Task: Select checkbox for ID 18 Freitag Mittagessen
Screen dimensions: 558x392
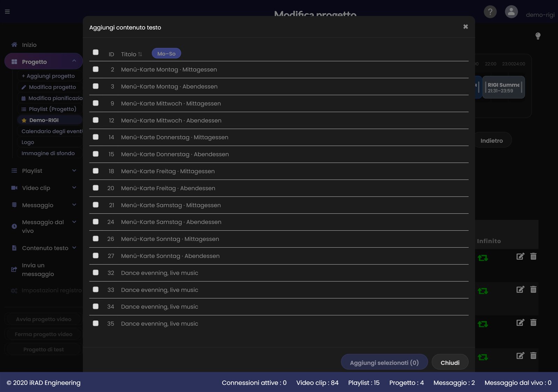Action: [x=96, y=171]
